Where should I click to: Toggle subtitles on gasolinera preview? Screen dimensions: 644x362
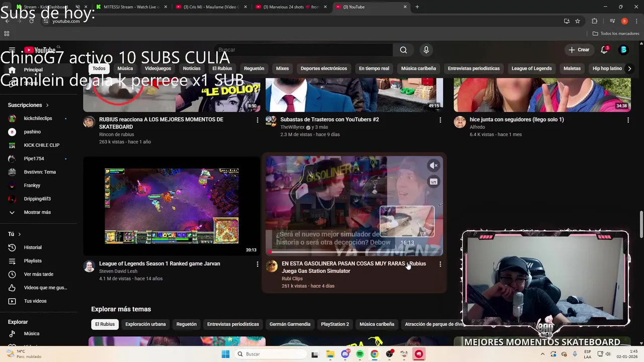point(434,182)
